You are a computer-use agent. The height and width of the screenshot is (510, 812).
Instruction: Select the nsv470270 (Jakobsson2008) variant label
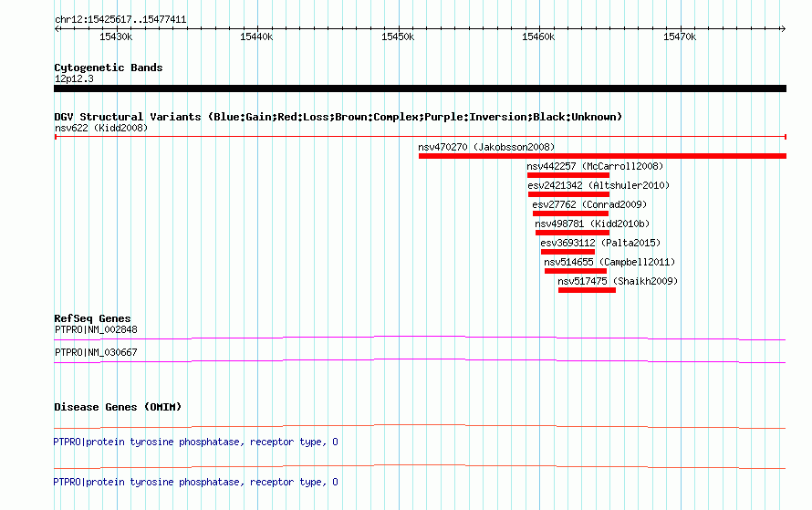486,147
